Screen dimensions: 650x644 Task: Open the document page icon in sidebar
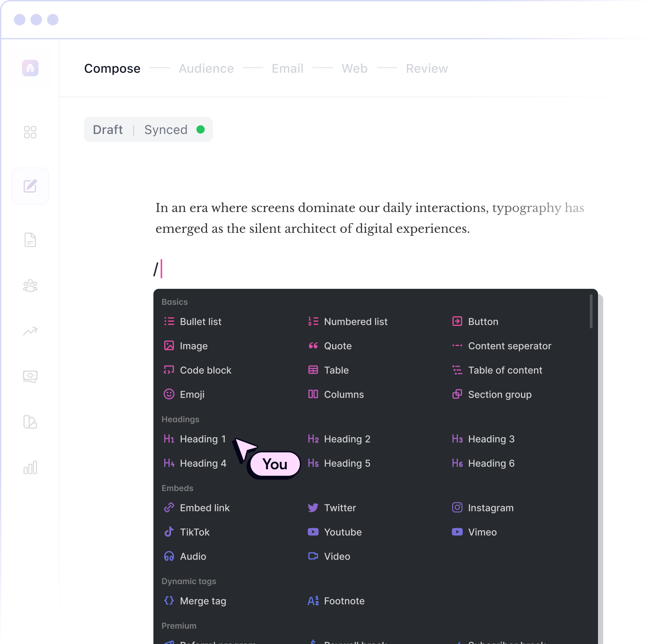pyautogui.click(x=30, y=240)
